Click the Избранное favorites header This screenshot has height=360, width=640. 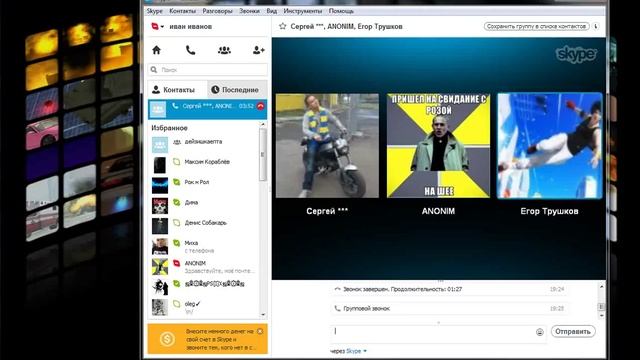click(169, 128)
